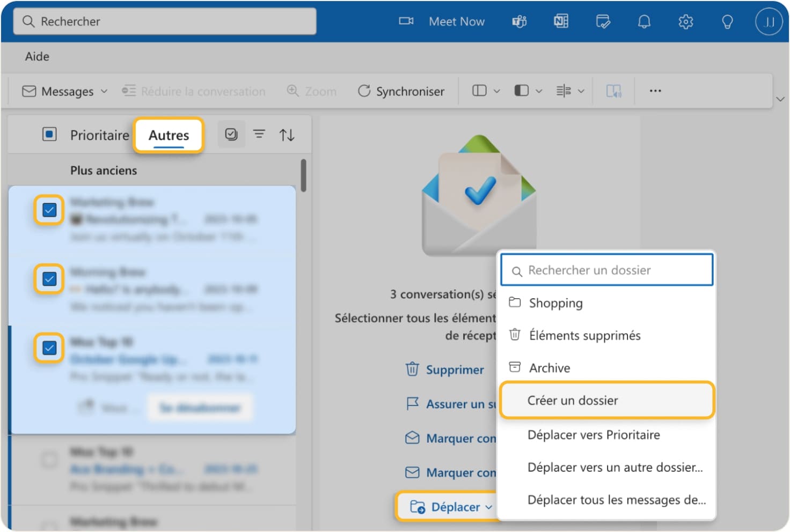Click the Rechercher search box
This screenshot has height=532, width=790.
tap(165, 21)
